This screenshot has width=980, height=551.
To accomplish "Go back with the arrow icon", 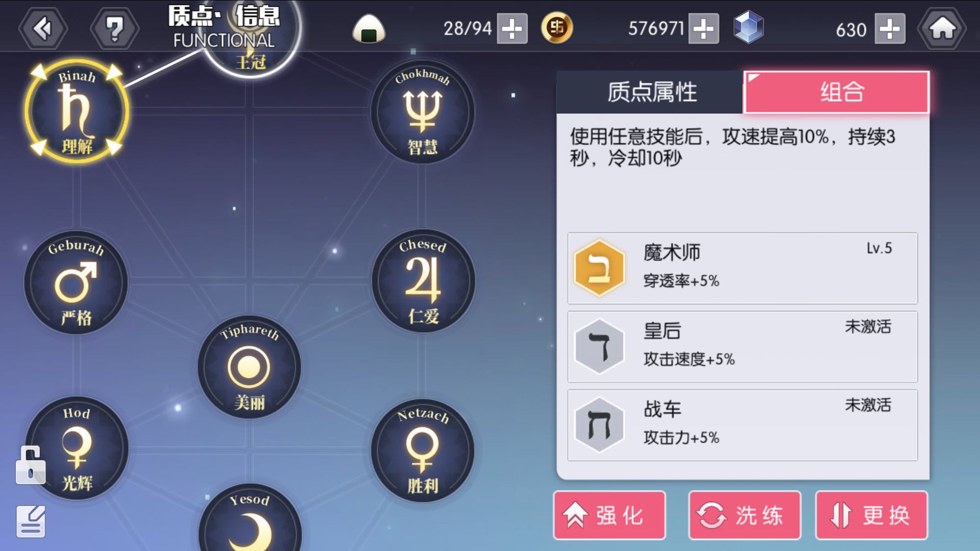I will (43, 28).
